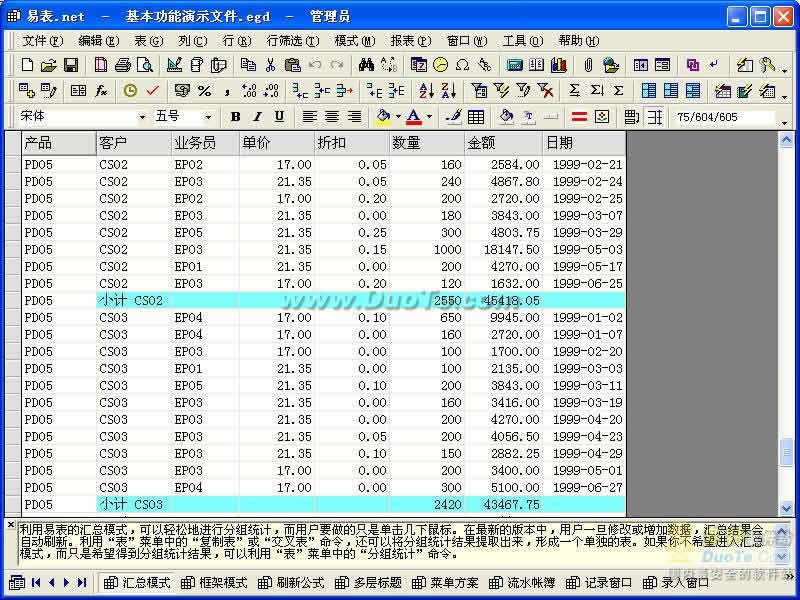
Task: Set right text alignment
Action: click(x=354, y=117)
